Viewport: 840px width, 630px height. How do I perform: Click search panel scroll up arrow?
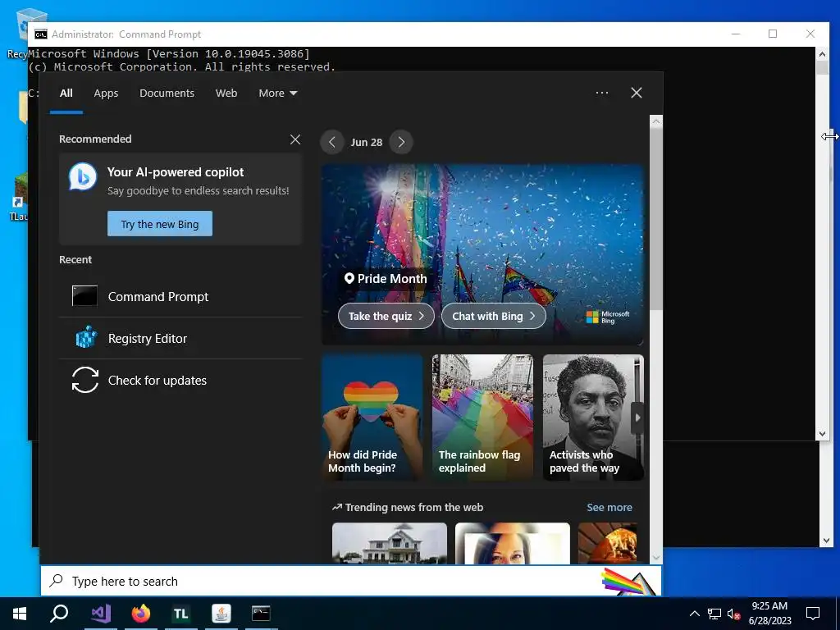point(656,121)
